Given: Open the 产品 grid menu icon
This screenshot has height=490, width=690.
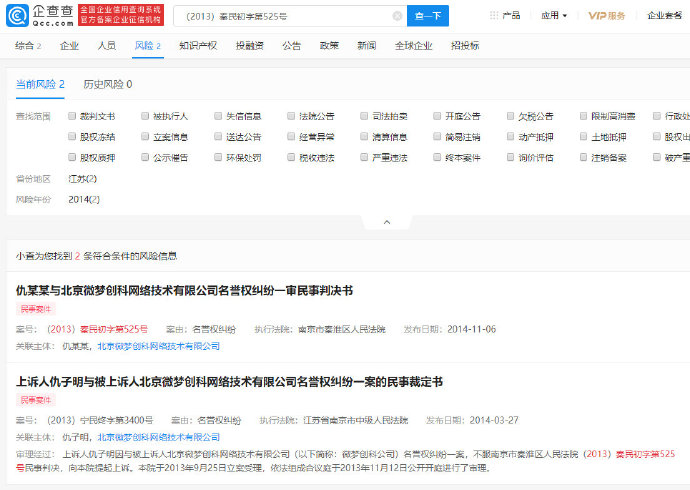Looking at the screenshot, I should click(x=494, y=15).
